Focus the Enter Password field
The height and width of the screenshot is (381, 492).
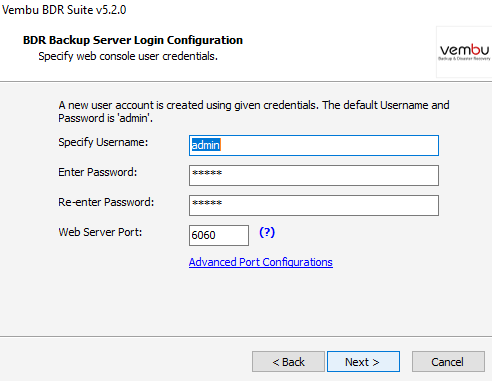tap(314, 175)
